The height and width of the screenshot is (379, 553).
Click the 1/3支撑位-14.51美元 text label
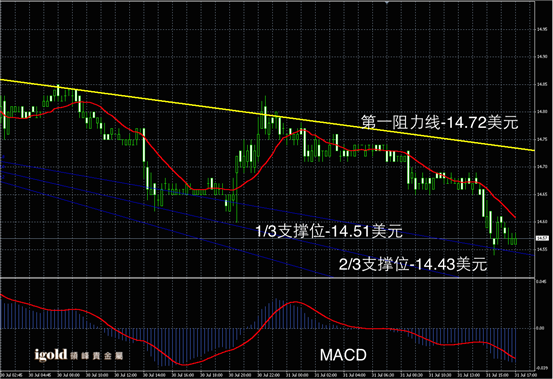[329, 231]
